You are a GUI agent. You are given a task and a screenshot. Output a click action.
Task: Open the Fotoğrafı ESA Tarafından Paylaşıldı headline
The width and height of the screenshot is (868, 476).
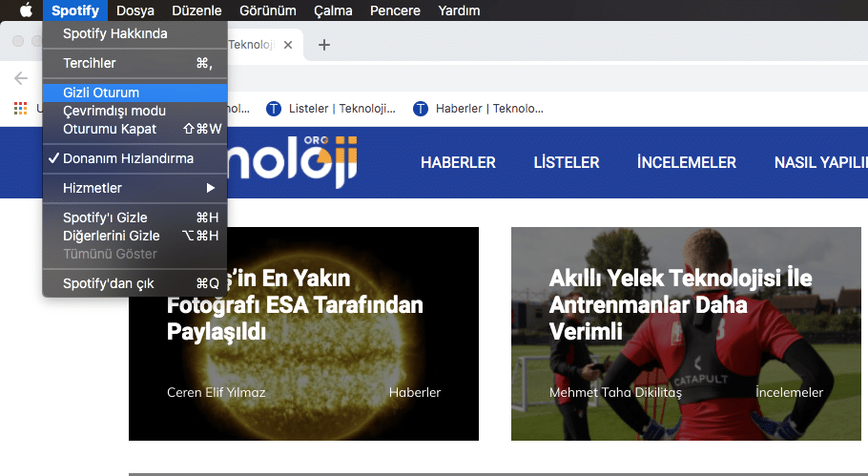(295, 318)
